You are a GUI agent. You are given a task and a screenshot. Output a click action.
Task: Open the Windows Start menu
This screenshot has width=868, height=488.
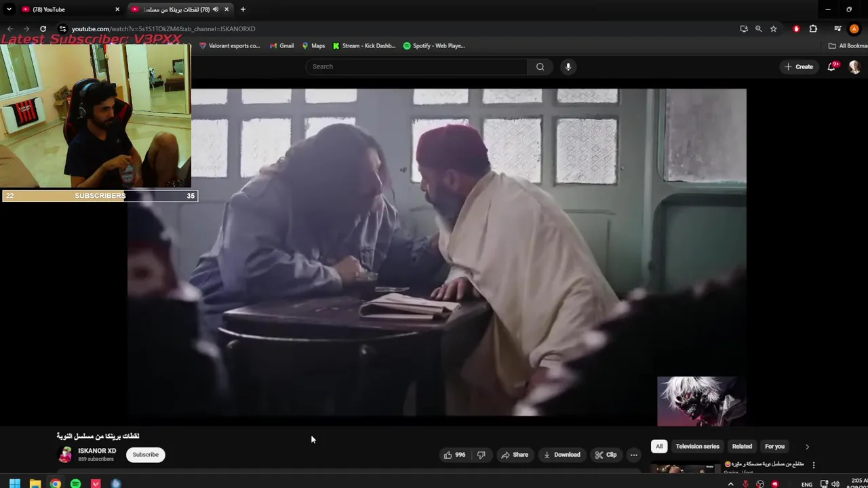tap(15, 483)
